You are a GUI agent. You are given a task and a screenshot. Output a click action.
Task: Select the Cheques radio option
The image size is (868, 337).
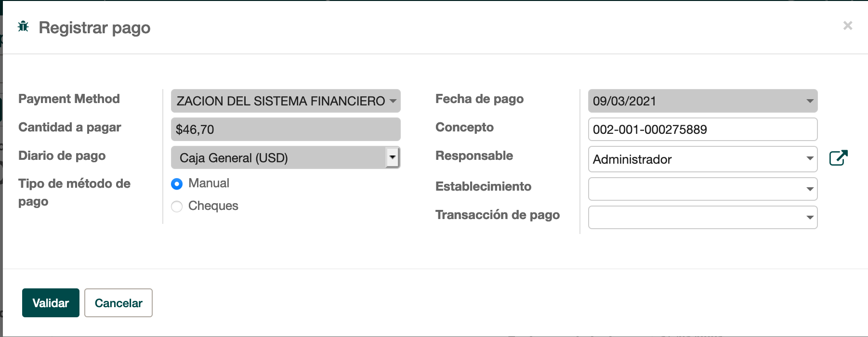point(177,207)
